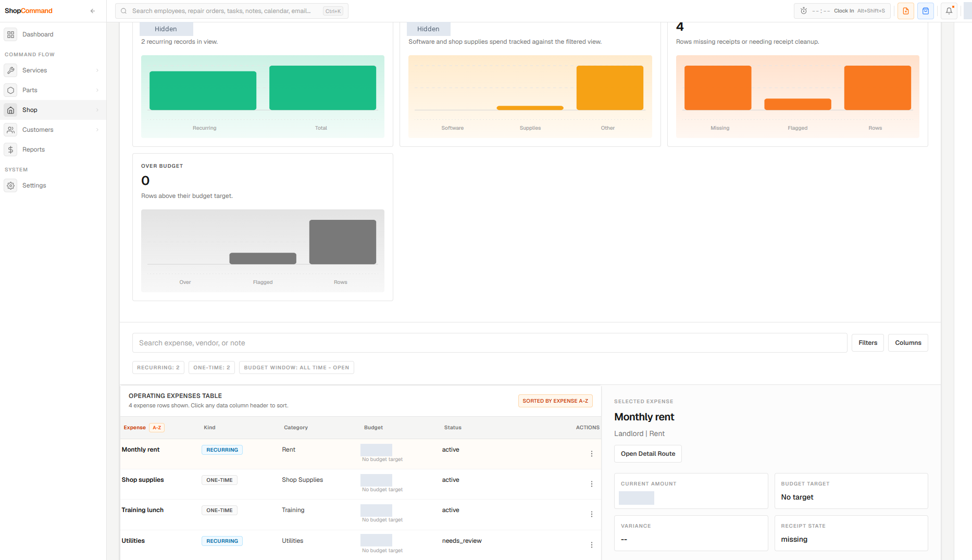Click the orange document icon in top bar
This screenshot has width=972, height=560.
(906, 11)
